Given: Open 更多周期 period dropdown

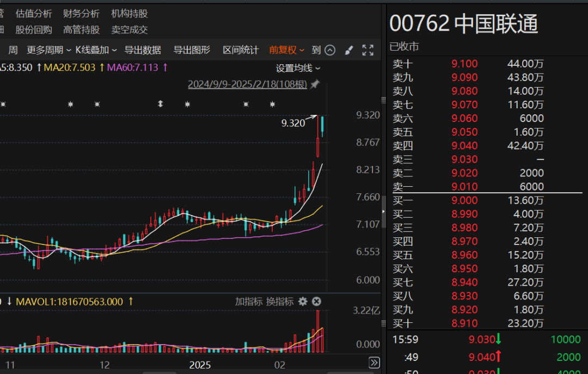Looking at the screenshot, I should (x=49, y=50).
